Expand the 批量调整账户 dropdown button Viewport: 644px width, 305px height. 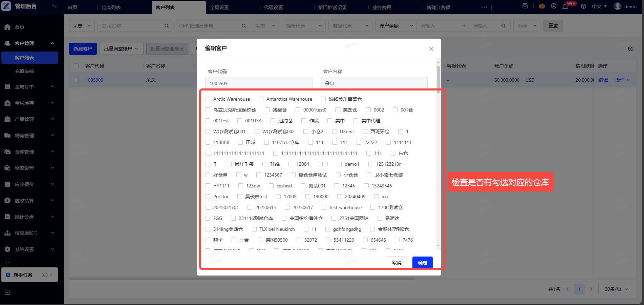(x=121, y=49)
